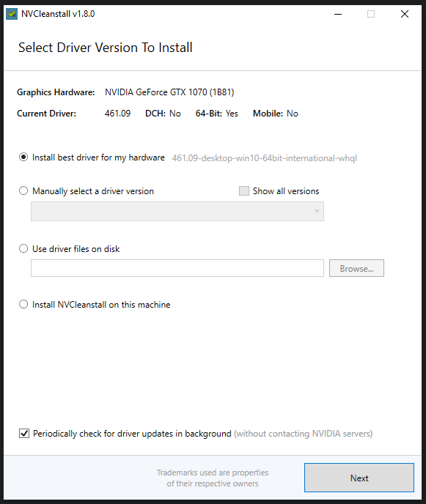Click the 461.09-desktop-win10 driver name text

click(265, 158)
